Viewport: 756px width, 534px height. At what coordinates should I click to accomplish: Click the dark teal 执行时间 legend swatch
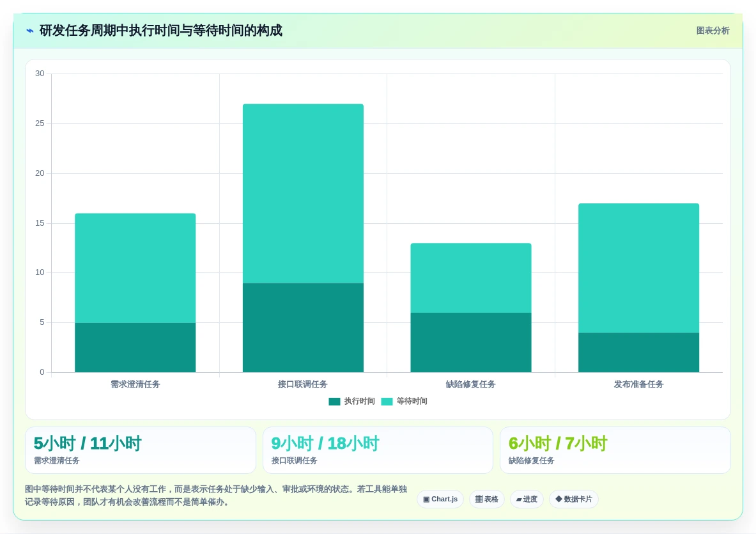pos(334,402)
